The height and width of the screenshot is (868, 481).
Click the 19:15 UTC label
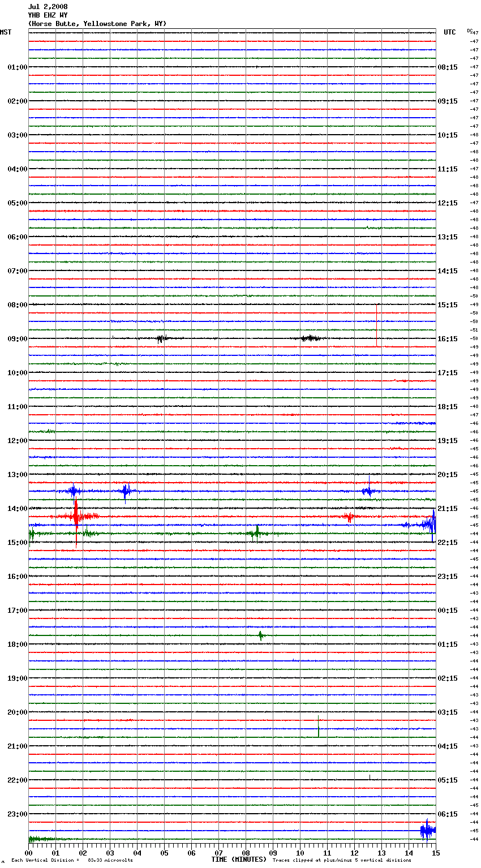(448, 441)
